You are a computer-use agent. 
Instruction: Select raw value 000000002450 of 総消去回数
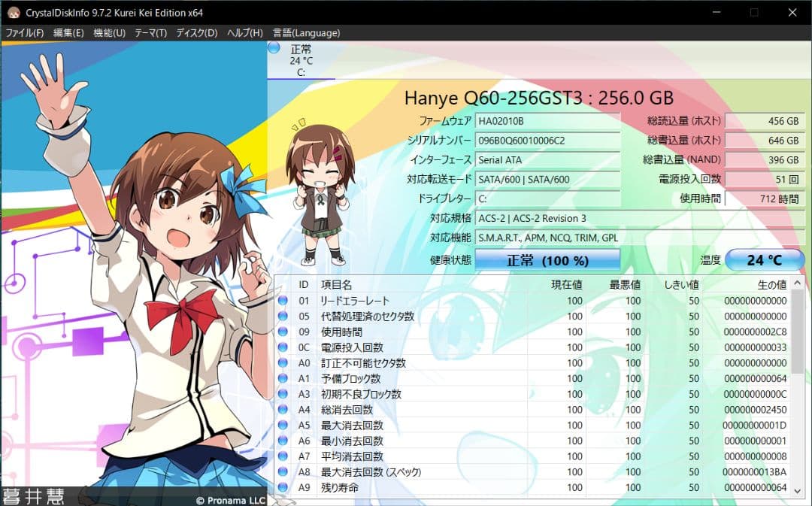coord(755,410)
